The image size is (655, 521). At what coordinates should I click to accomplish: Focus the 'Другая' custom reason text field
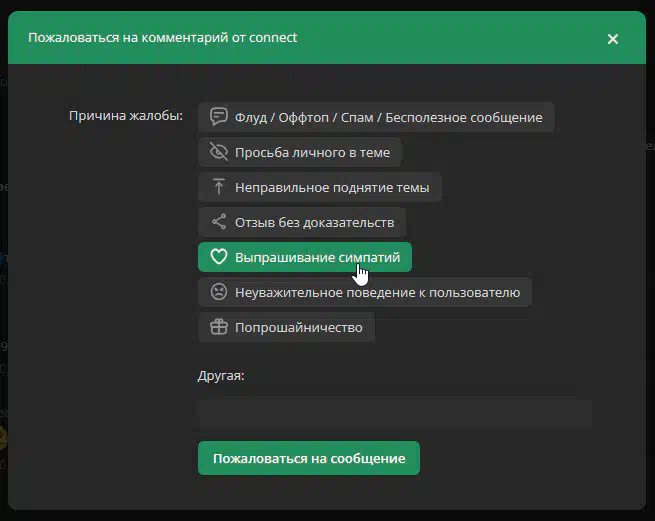pos(394,414)
